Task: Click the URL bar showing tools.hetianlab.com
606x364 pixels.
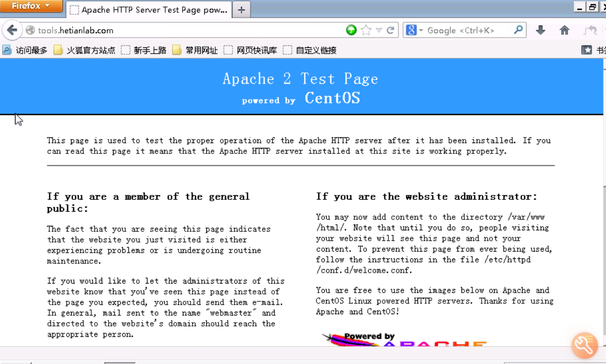Action: tap(188, 30)
